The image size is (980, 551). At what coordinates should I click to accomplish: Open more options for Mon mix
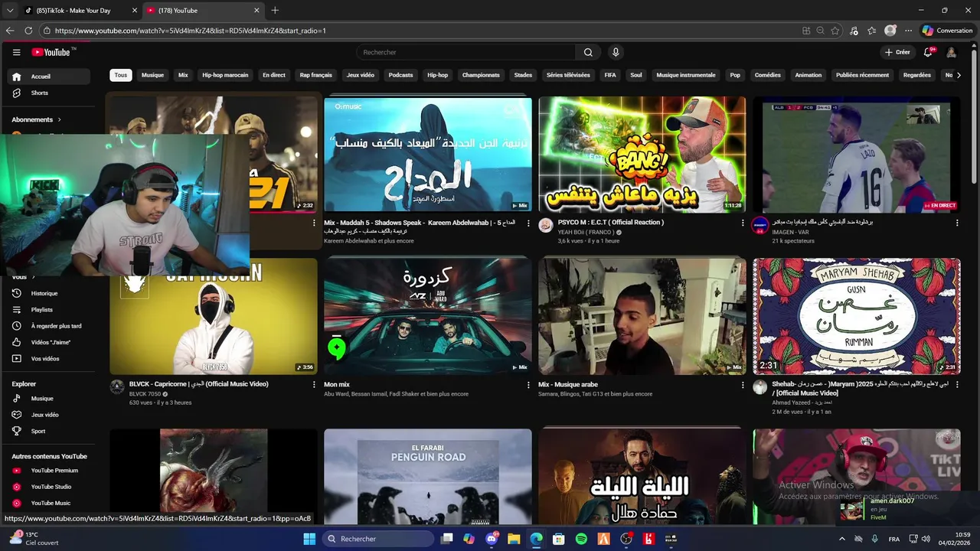(x=528, y=385)
